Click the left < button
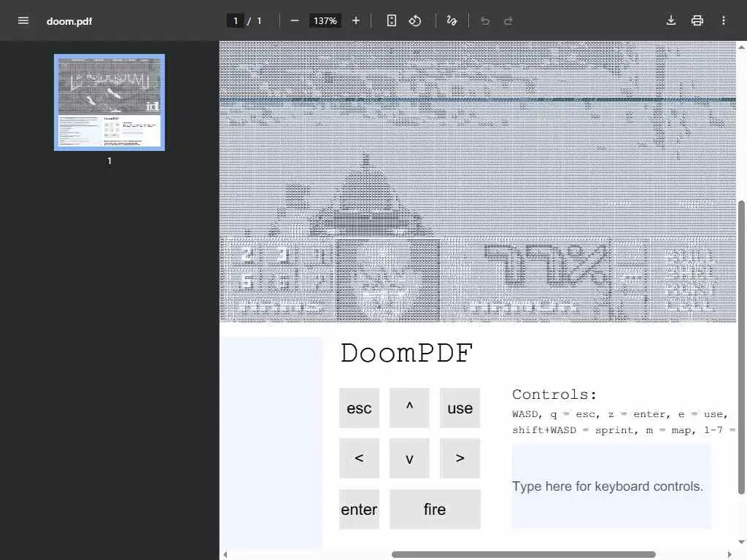The height and width of the screenshot is (560, 747). tap(359, 458)
